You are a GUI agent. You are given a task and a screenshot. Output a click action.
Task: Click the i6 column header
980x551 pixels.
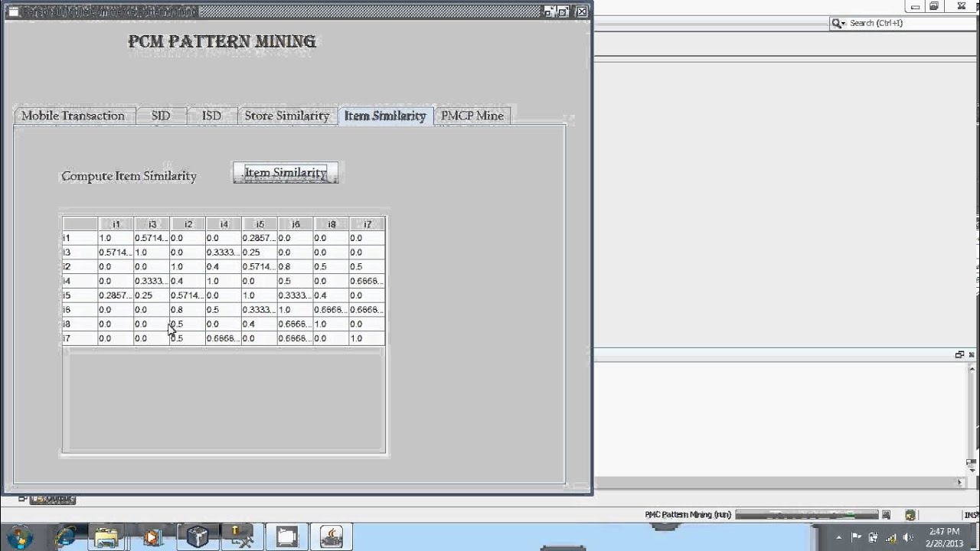coord(296,224)
